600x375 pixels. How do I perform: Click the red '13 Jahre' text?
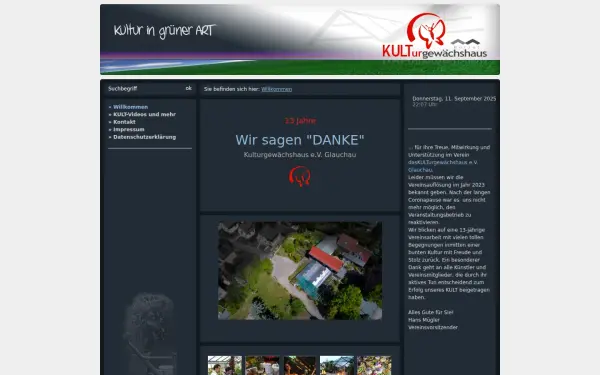tap(300, 121)
